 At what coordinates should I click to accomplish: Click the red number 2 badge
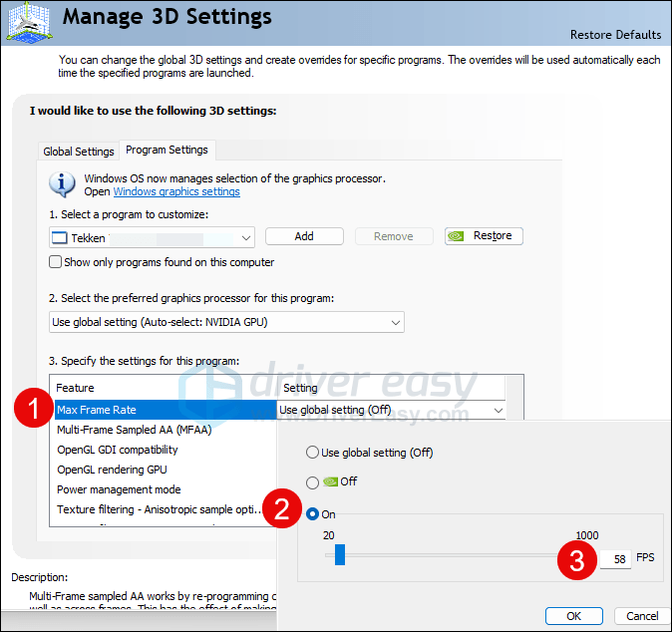click(282, 510)
